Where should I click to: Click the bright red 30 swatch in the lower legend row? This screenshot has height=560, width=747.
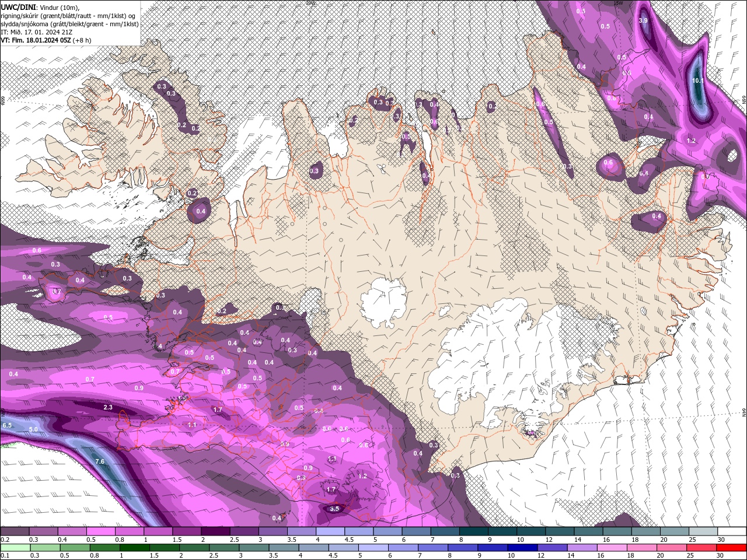tap(731, 547)
